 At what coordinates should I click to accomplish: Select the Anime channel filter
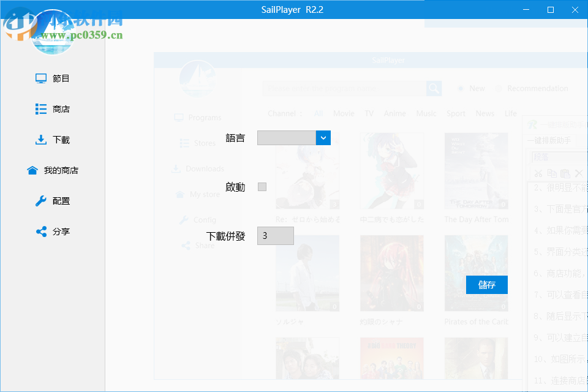coord(394,113)
